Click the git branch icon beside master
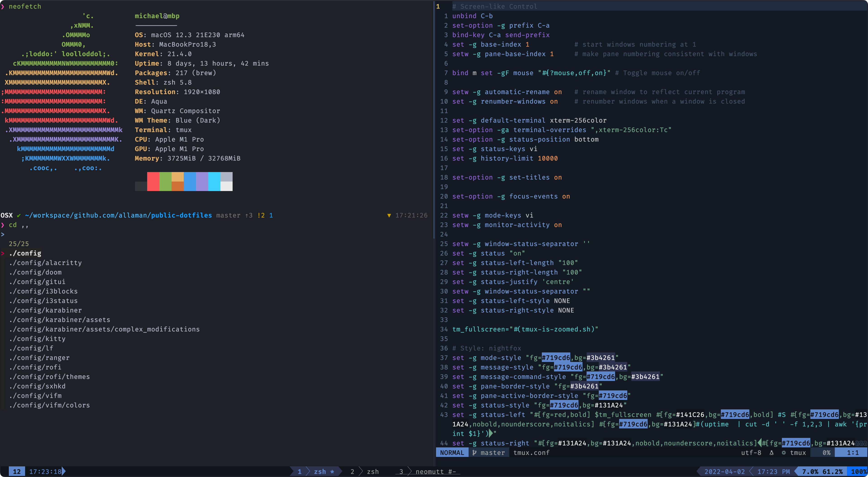 (x=474, y=453)
